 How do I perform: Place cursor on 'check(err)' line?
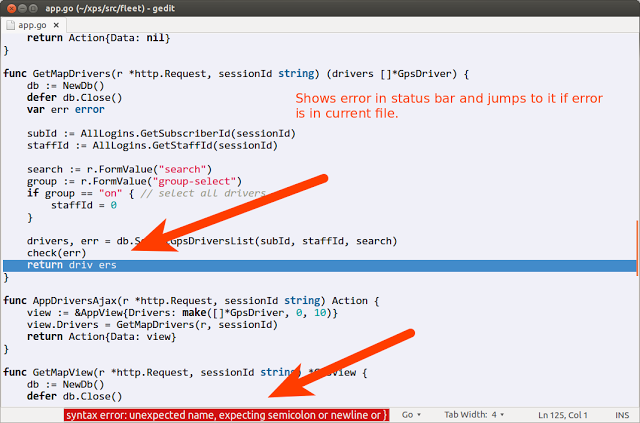(x=57, y=253)
